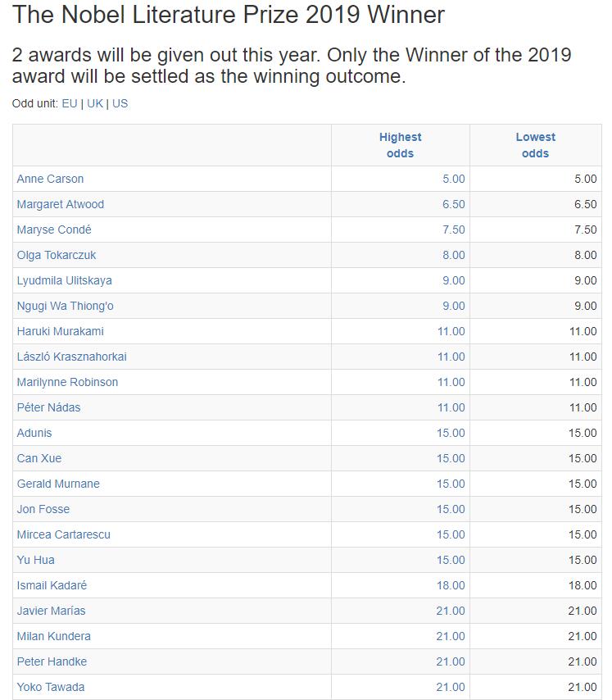Open Anne Carson's odds page

click(50, 179)
